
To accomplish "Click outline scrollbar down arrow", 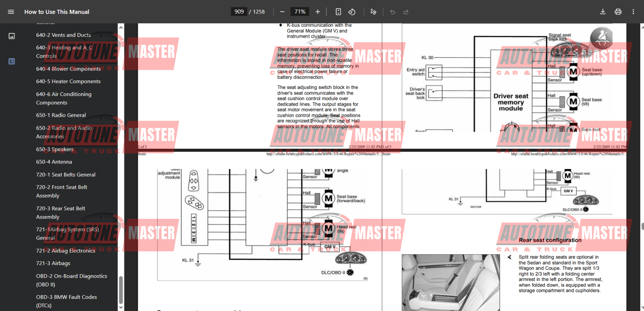I will click(121, 308).
